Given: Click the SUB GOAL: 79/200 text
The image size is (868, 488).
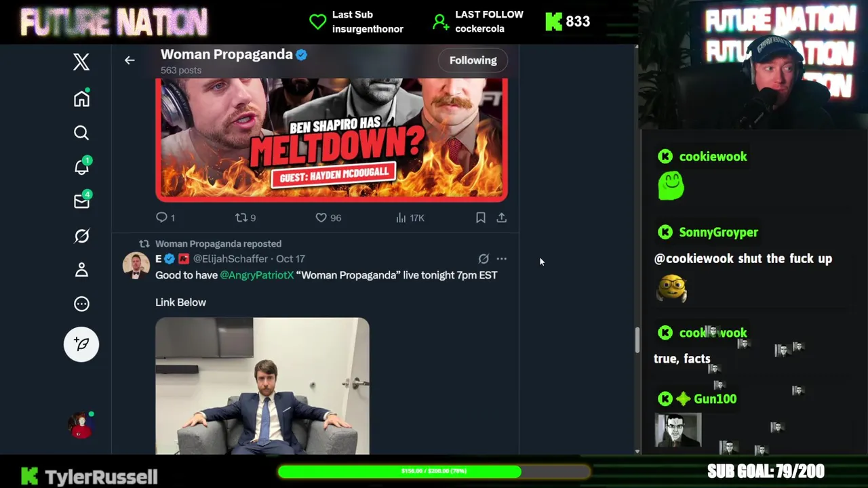Looking at the screenshot, I should click(766, 471).
